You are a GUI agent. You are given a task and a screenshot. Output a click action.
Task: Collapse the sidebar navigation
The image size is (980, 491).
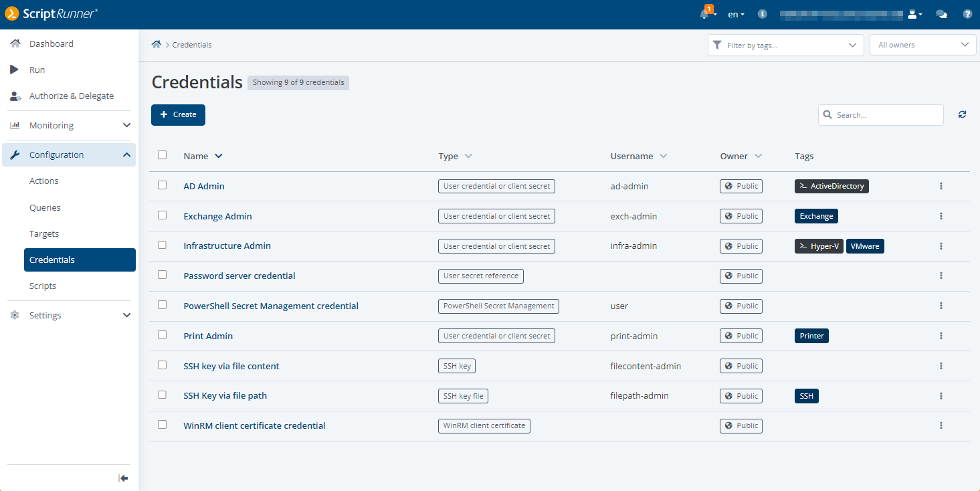123,478
